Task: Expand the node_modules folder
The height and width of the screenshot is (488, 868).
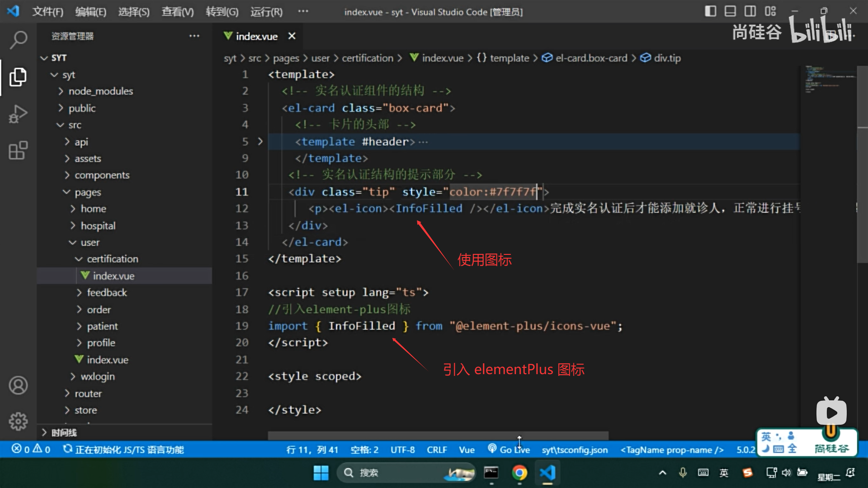Action: [x=100, y=91]
